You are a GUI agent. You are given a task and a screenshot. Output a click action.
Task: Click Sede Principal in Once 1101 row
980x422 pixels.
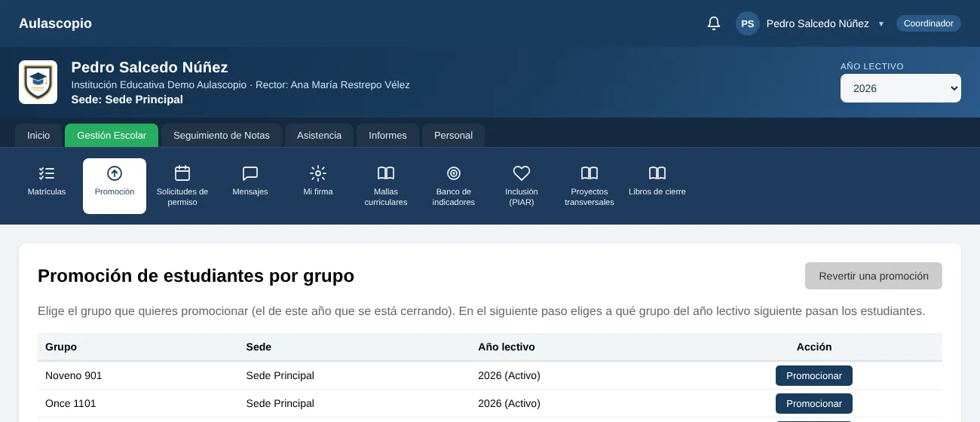[x=280, y=403]
